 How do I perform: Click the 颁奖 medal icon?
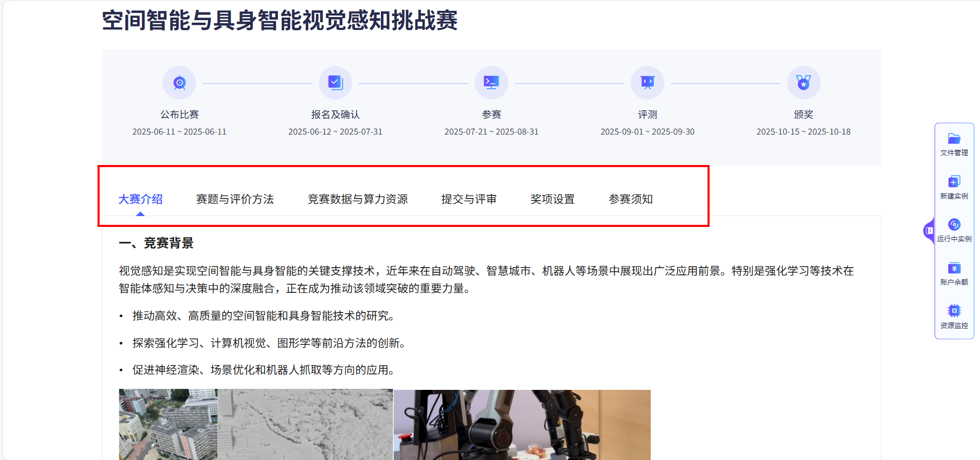[804, 83]
